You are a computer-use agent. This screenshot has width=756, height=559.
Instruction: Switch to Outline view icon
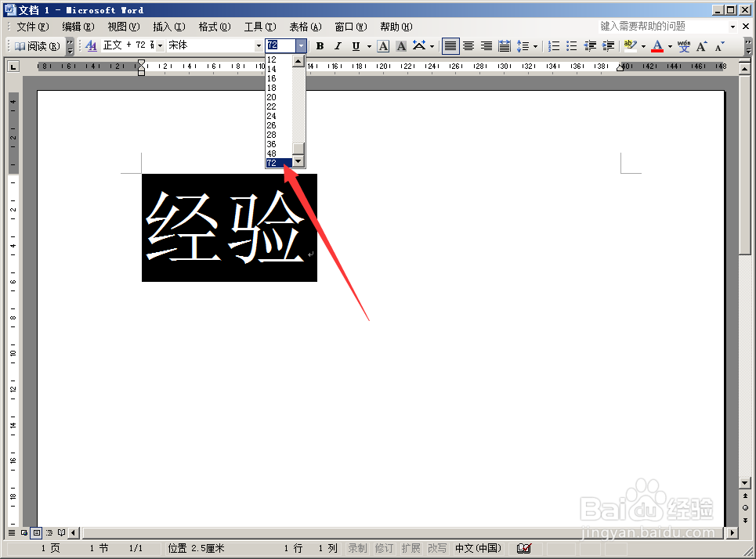(x=49, y=532)
